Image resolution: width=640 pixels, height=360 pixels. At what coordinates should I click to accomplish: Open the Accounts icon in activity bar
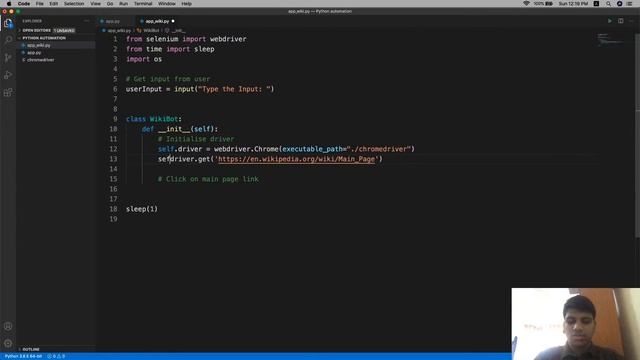[x=8, y=326]
